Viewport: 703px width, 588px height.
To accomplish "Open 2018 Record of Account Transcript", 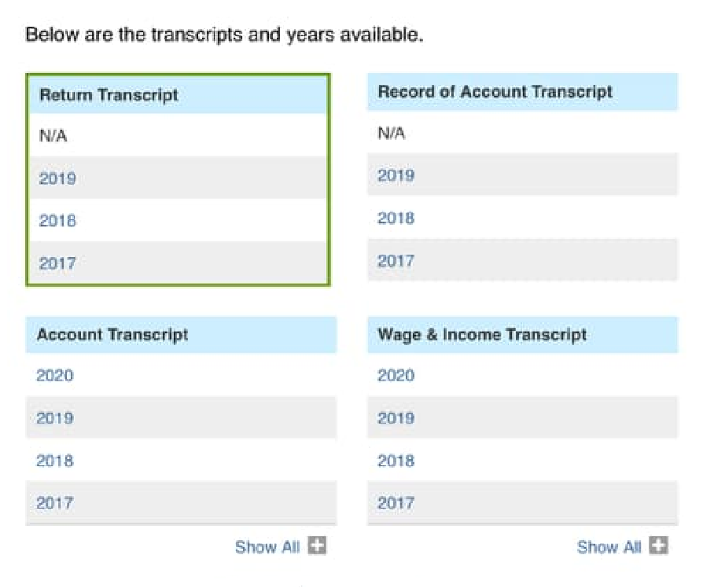I will click(396, 218).
